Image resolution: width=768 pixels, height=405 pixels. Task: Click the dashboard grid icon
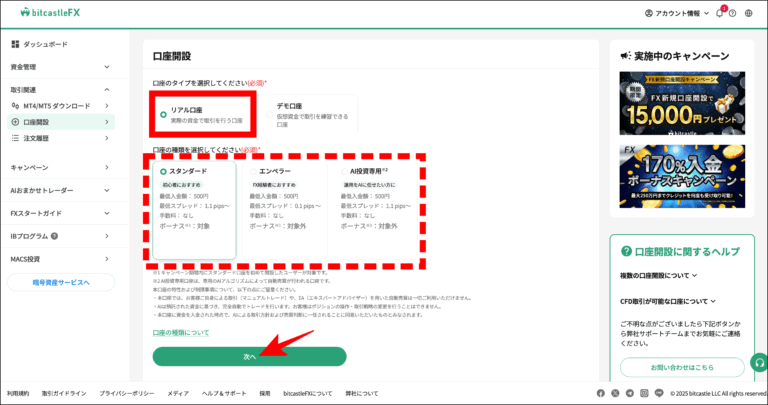pos(15,44)
